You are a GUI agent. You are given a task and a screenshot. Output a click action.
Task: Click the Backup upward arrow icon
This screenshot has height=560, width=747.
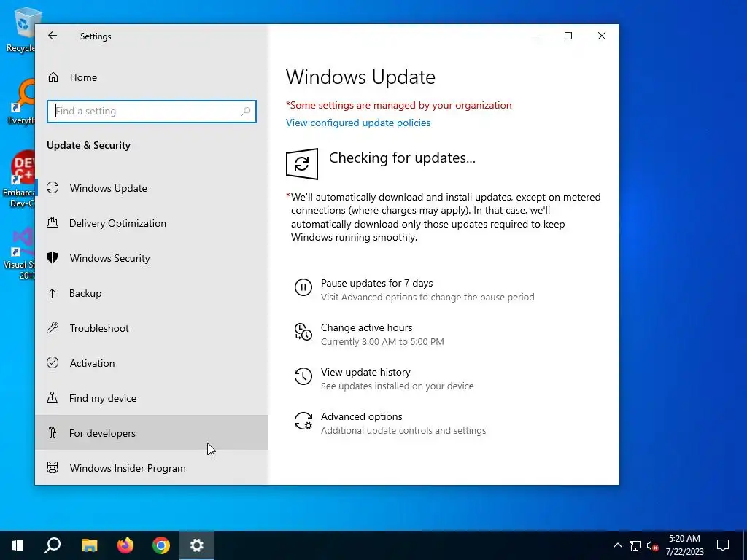coord(53,292)
